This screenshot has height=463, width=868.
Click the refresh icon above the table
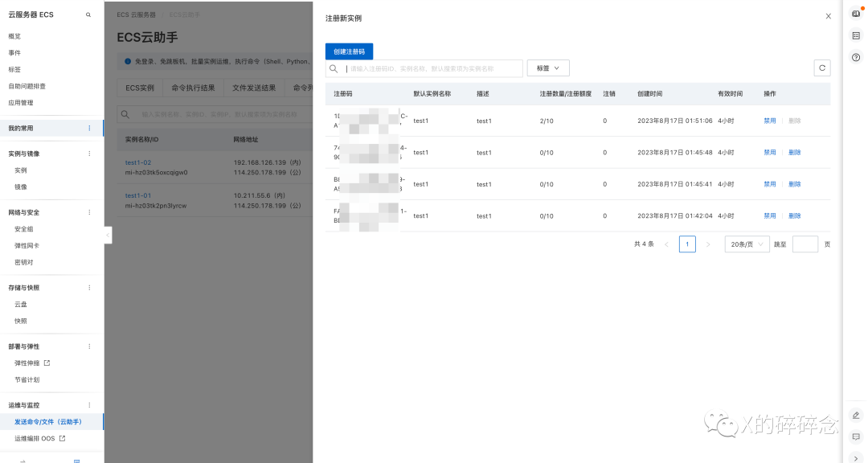[821, 68]
